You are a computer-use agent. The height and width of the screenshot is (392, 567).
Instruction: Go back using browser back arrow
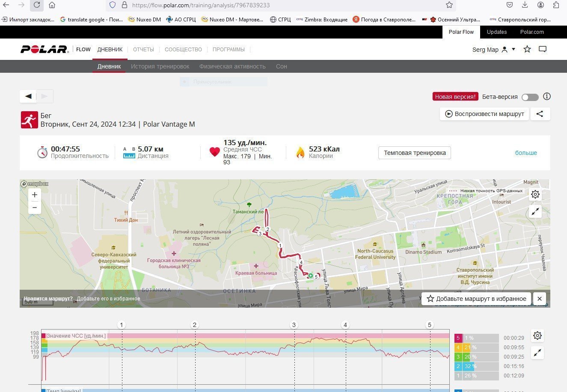(x=6, y=5)
